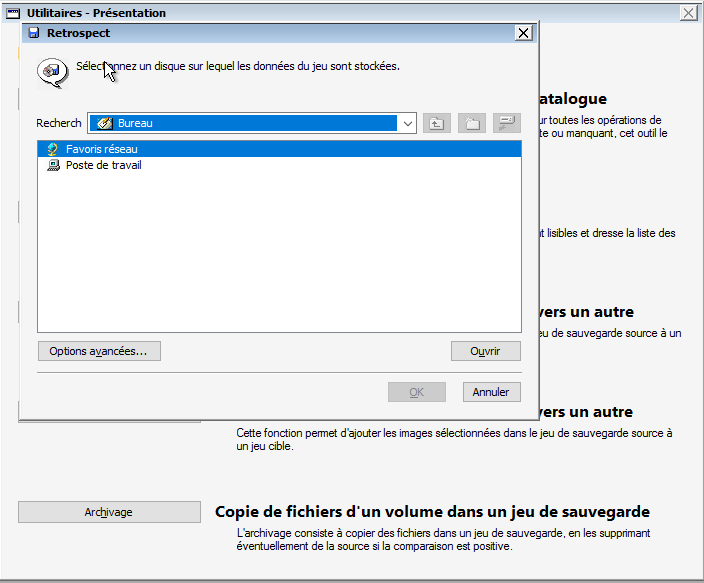Click the Retrospect floppy disk title icon

[33, 33]
